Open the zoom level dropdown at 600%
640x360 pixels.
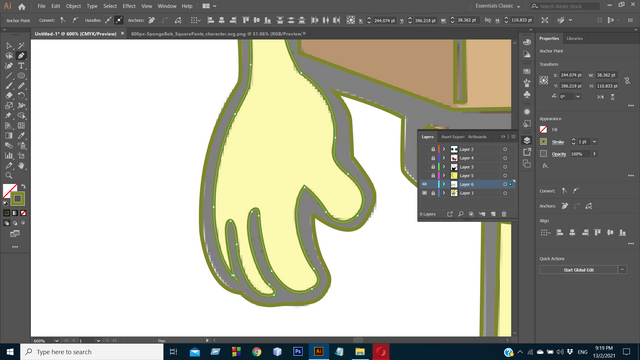pyautogui.click(x=56, y=340)
